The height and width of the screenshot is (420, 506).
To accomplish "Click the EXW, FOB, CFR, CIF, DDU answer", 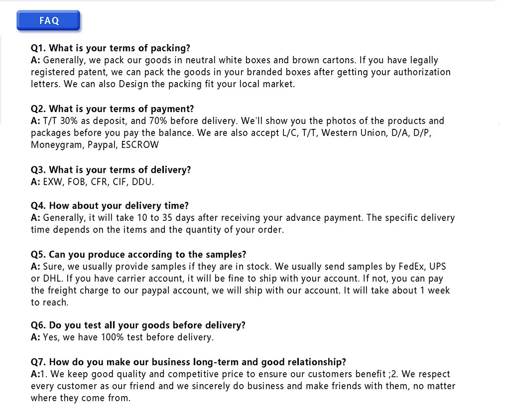I will click(x=92, y=182).
